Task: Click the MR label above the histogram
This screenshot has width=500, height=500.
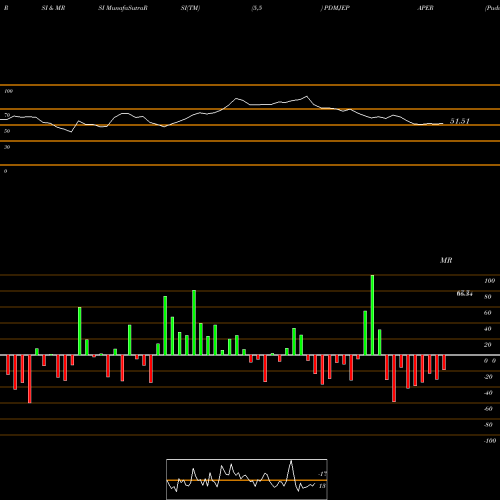Action: coord(446,260)
